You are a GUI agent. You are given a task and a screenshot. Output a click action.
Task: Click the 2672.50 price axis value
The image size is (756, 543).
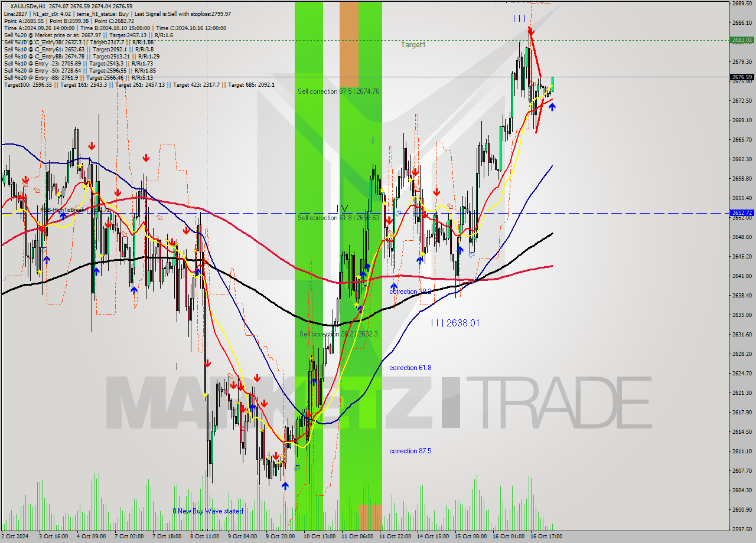pyautogui.click(x=742, y=100)
